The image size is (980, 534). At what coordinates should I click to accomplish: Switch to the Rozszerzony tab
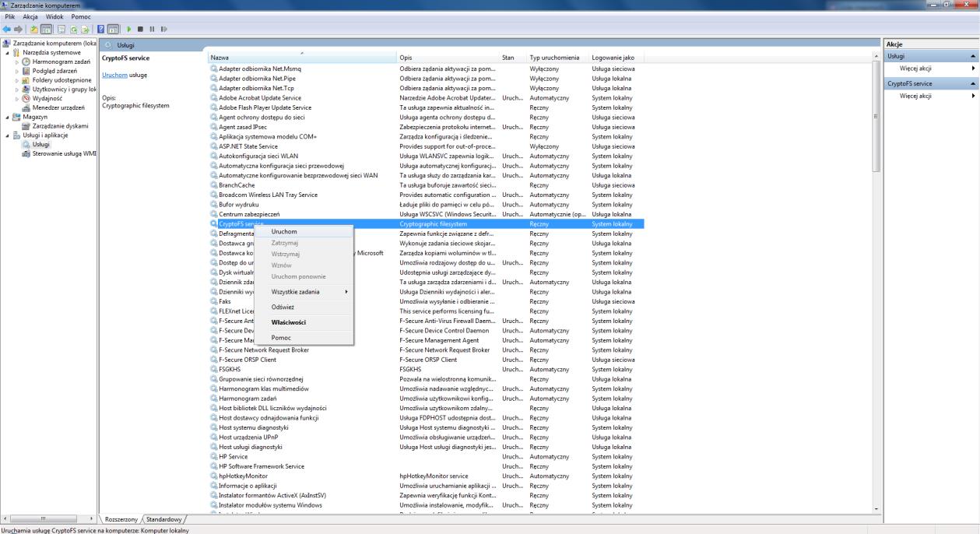coord(123,518)
